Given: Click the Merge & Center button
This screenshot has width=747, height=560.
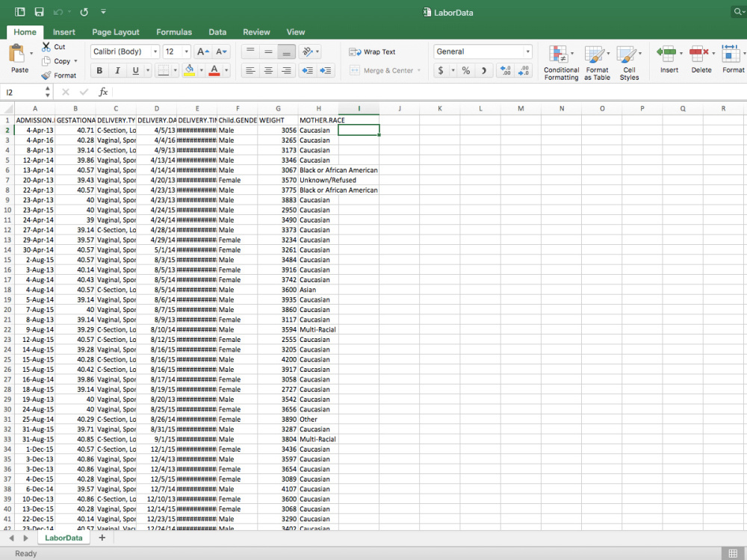Looking at the screenshot, I should tap(382, 70).
